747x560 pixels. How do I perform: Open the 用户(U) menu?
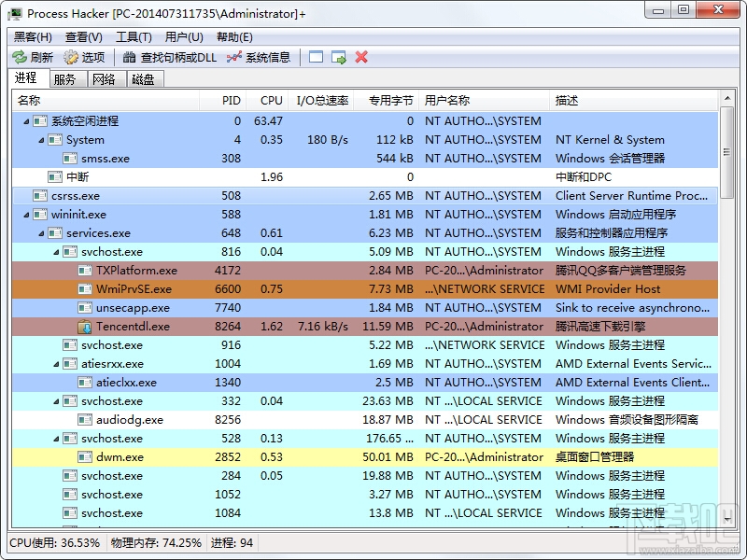pos(184,37)
